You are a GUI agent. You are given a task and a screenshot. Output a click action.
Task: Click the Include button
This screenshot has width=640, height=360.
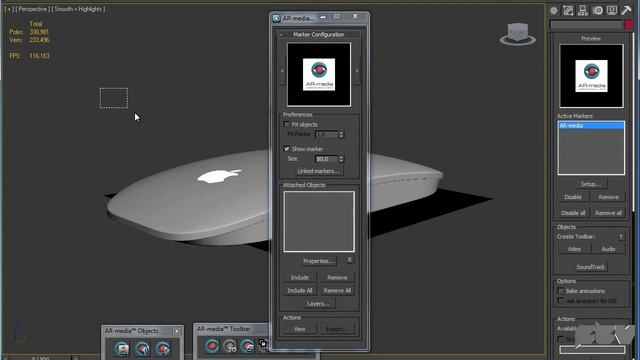coord(300,278)
